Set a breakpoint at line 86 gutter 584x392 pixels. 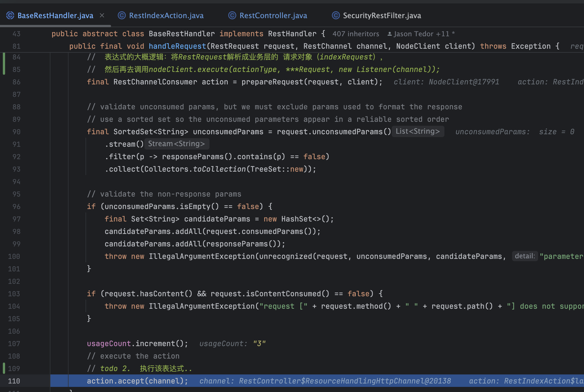point(16,82)
